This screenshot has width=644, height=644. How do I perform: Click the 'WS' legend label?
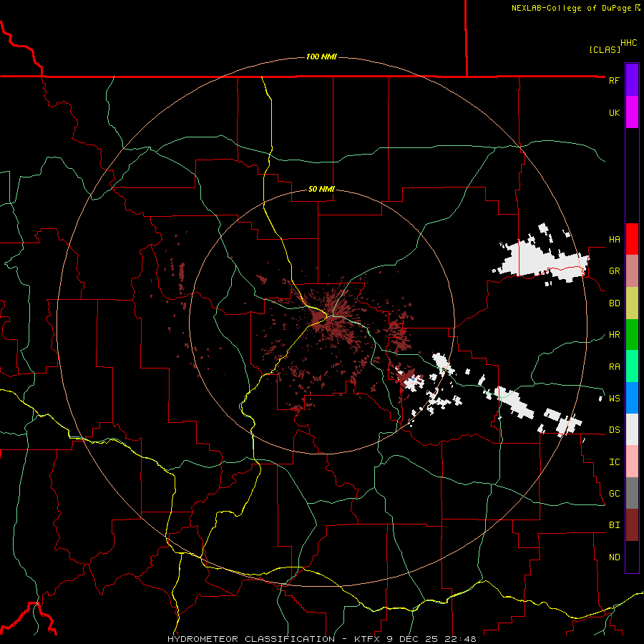614,398
